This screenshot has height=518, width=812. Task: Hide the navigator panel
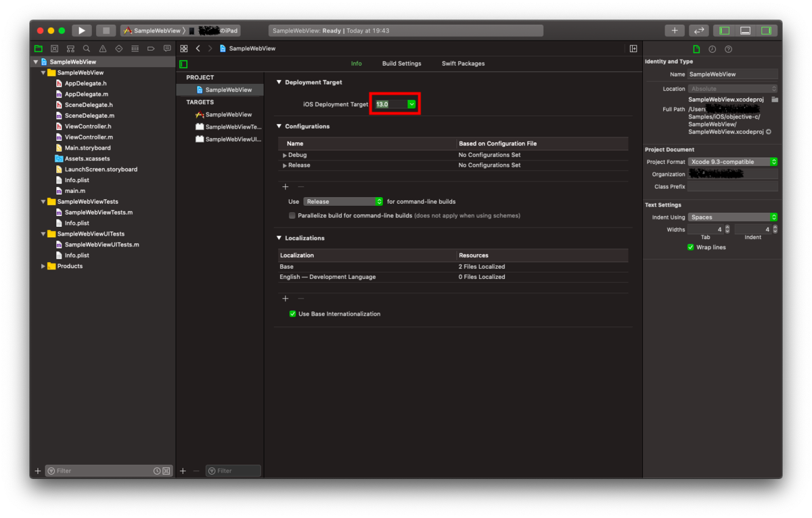[x=725, y=30]
